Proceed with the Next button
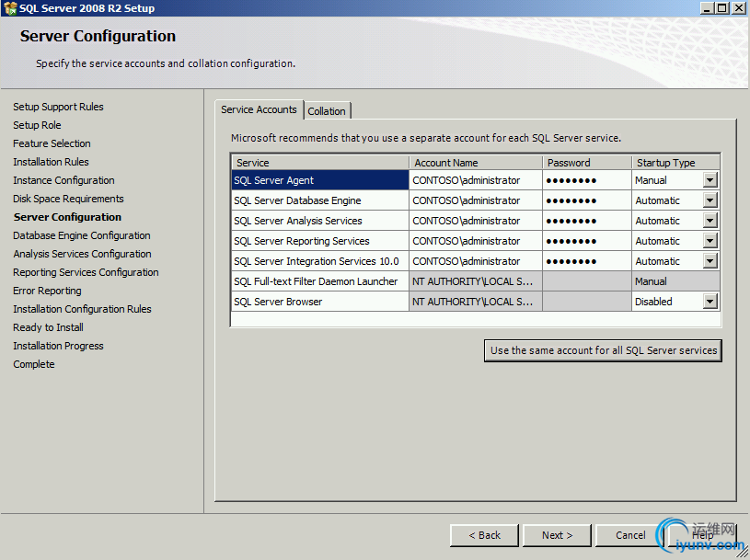Image resolution: width=750 pixels, height=560 pixels. (558, 535)
